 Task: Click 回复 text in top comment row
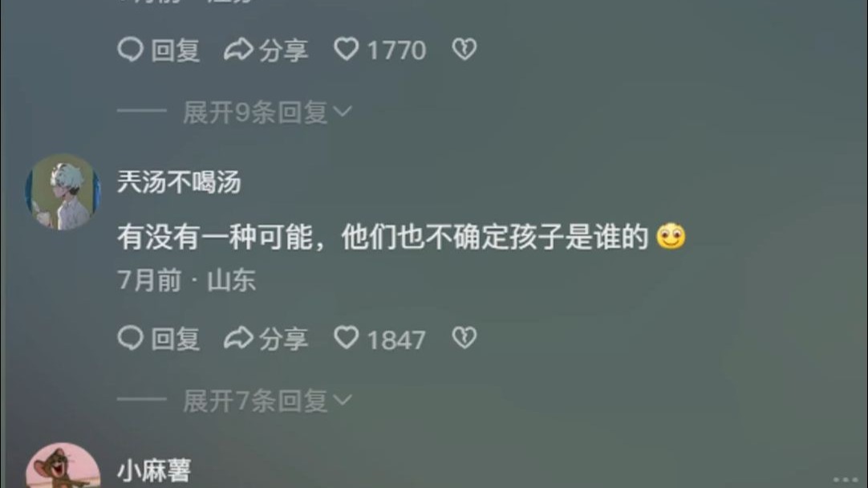[x=176, y=50]
